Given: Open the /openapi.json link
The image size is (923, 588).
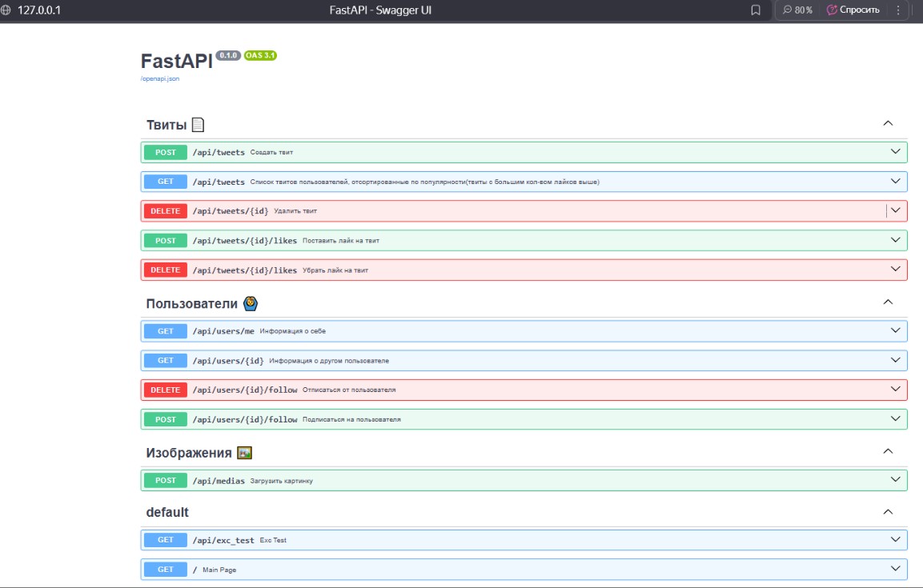Looking at the screenshot, I should coord(160,78).
